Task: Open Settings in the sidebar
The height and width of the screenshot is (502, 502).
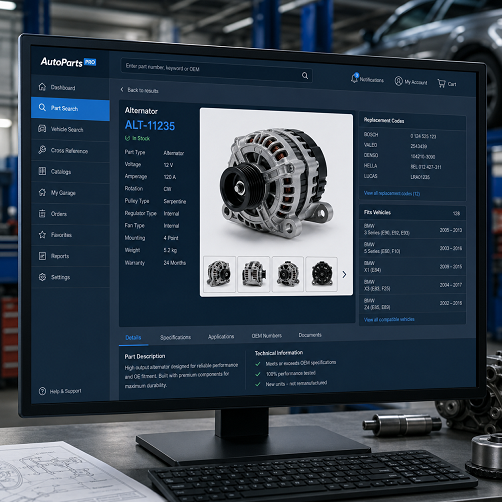Action: 70,277
